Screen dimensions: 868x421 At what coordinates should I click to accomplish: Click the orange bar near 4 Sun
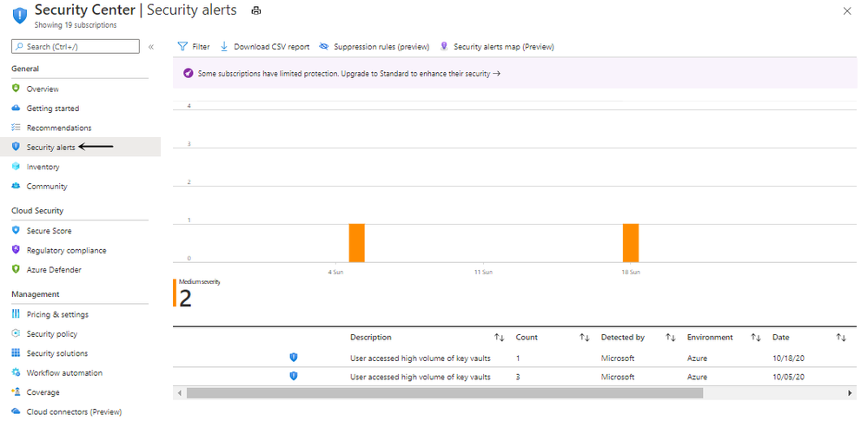[x=356, y=243]
